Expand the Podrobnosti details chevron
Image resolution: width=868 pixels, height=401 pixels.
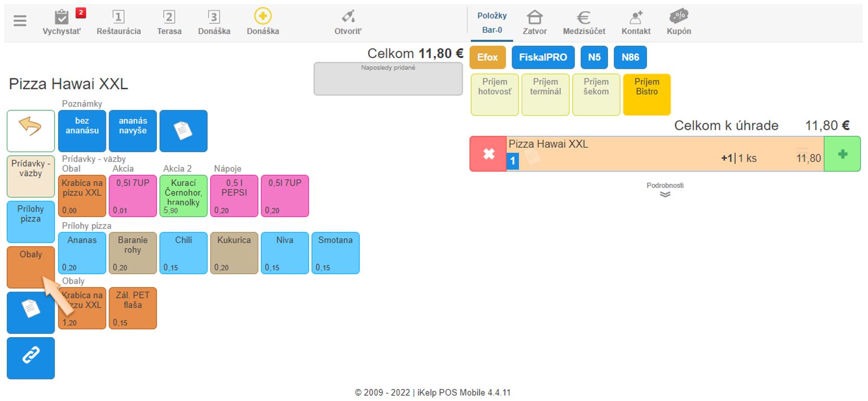tap(665, 194)
